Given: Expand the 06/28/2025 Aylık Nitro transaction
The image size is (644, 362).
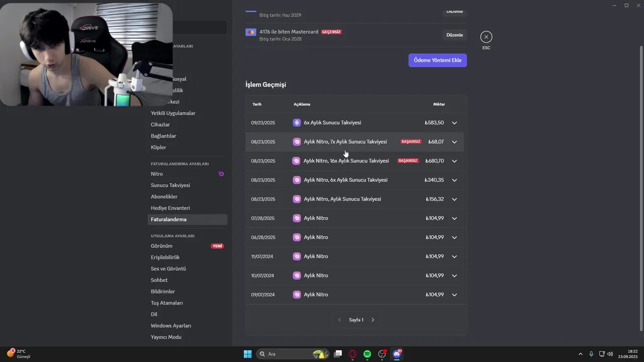Looking at the screenshot, I should 454,237.
